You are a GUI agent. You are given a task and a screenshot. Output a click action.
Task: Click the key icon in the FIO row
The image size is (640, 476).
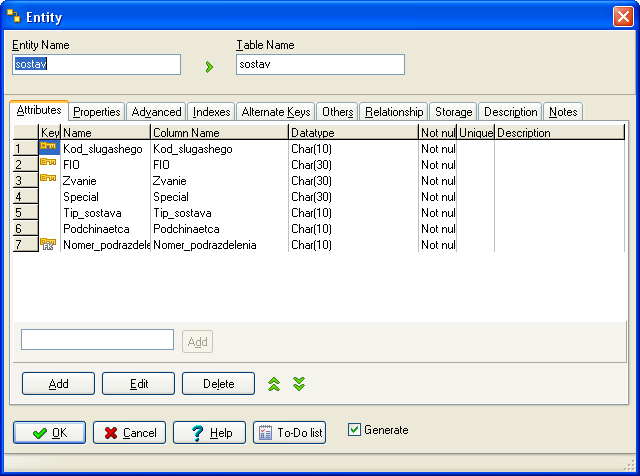[x=48, y=162]
